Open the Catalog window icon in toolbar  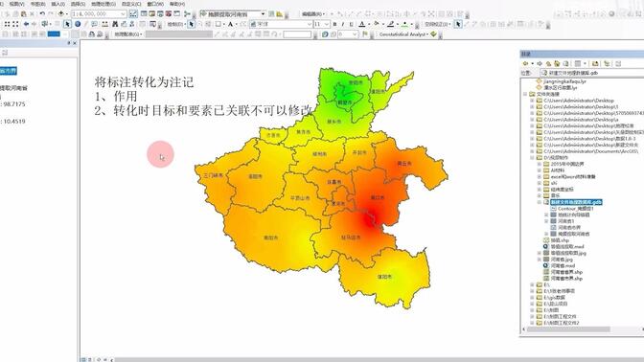152,14
